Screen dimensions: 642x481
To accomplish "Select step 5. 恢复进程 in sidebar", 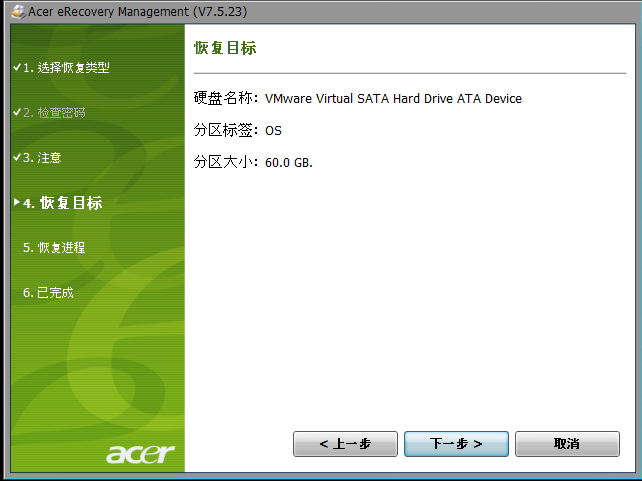I will [x=54, y=248].
